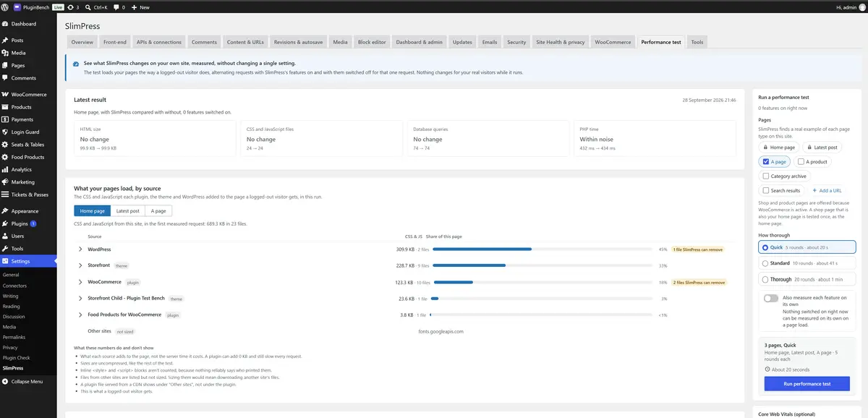Expand the WooCommerce plugin source row
The width and height of the screenshot is (868, 418).
(80, 282)
